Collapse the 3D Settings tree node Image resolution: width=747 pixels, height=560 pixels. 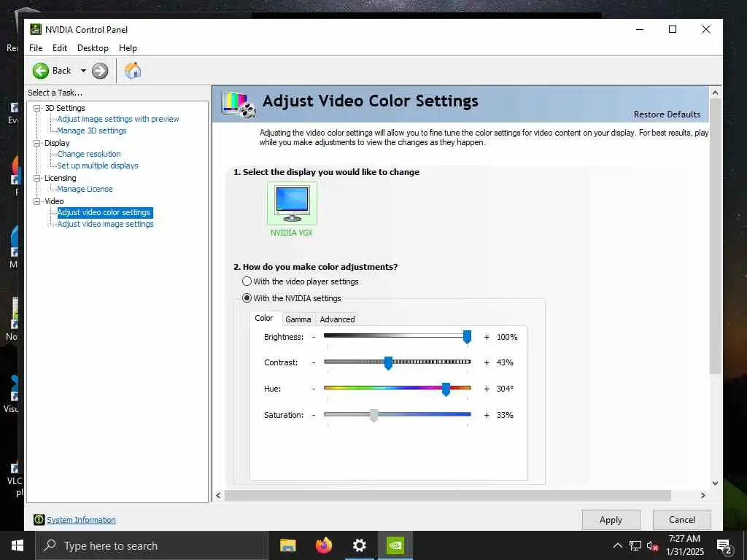coord(36,108)
